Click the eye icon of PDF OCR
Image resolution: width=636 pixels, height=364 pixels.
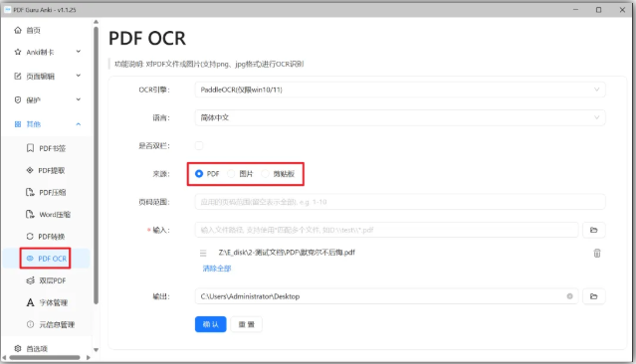(x=30, y=259)
